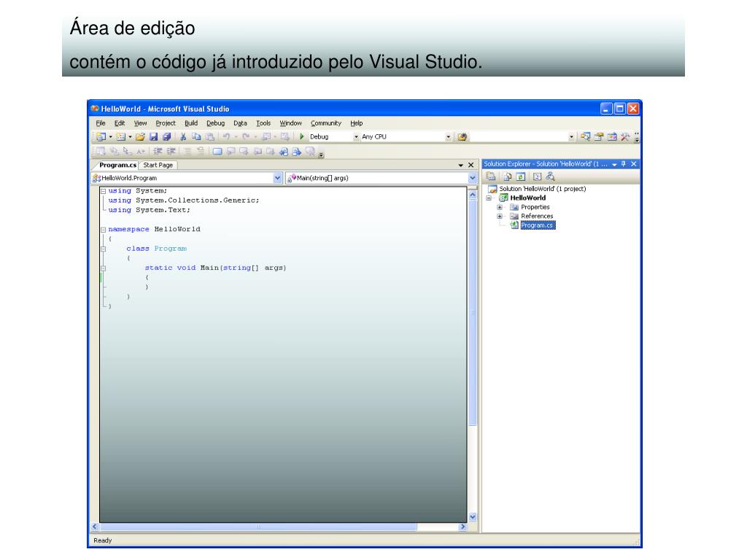Open the active files list dropdown arrow
The image size is (747, 560).
point(461,166)
